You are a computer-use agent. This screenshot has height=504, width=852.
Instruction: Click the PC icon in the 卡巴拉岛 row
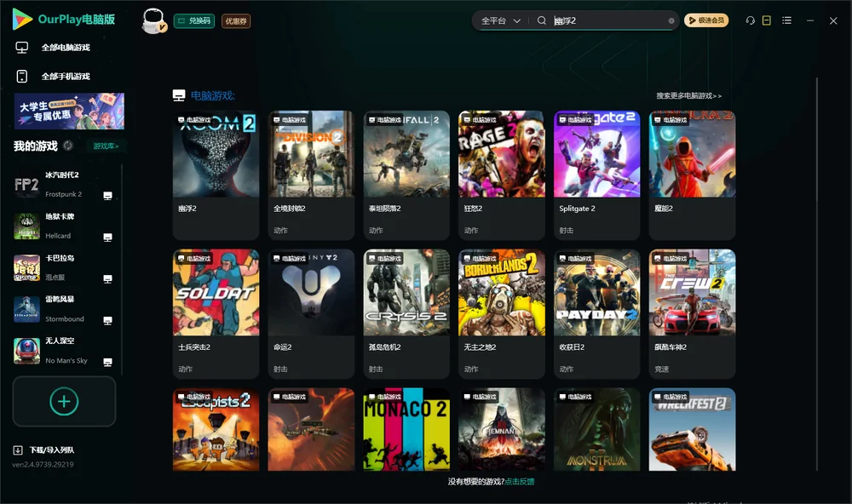tap(107, 279)
